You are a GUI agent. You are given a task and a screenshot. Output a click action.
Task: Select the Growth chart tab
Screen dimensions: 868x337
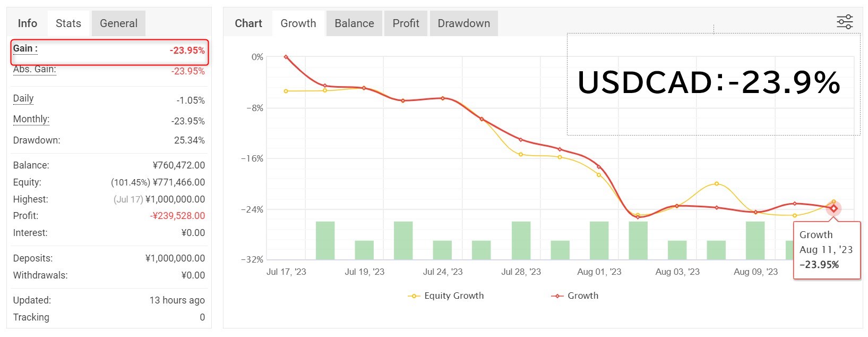click(298, 23)
